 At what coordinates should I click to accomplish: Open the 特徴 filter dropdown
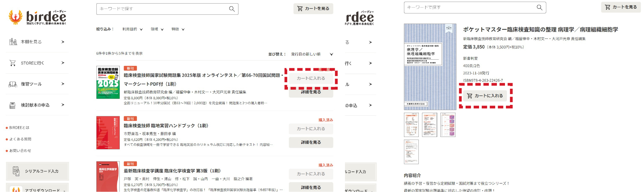tap(178, 29)
